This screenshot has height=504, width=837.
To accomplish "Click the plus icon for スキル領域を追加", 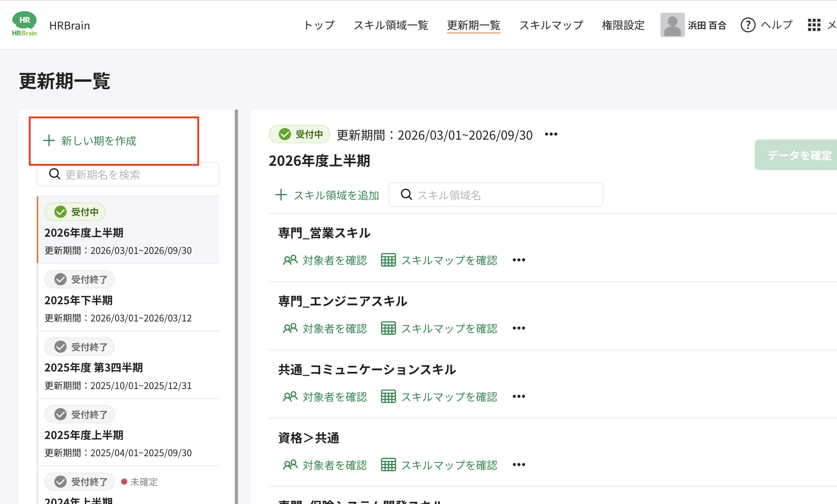I will point(281,195).
